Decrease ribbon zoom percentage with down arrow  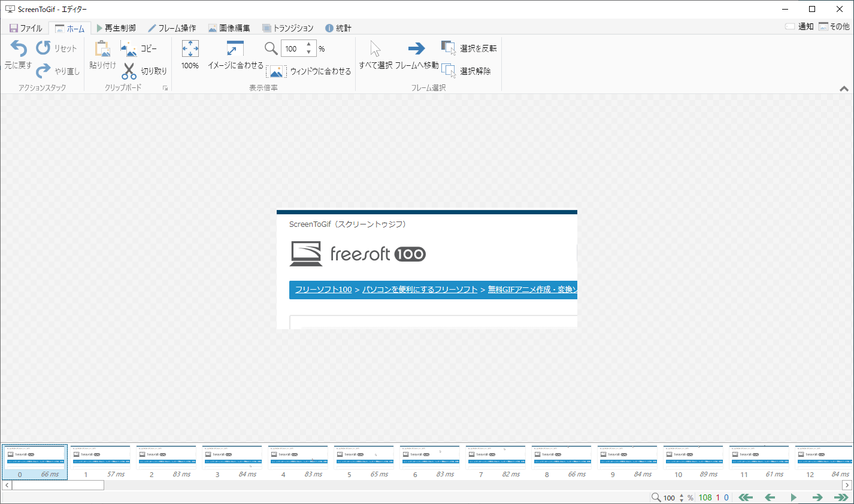(309, 52)
